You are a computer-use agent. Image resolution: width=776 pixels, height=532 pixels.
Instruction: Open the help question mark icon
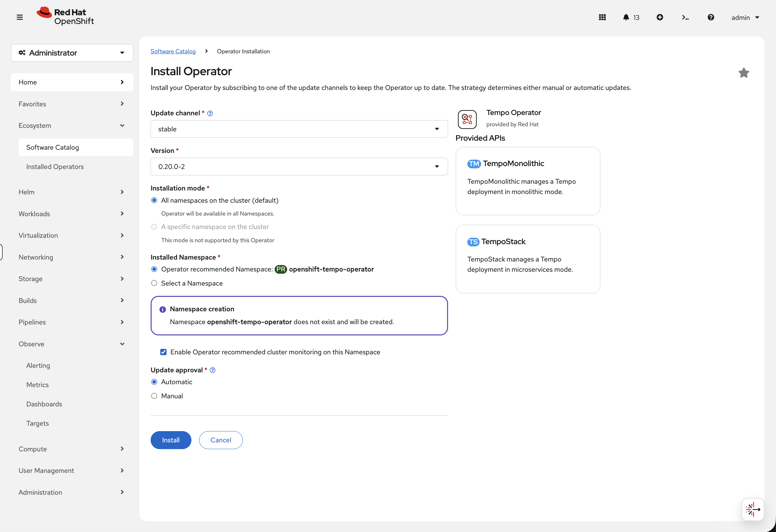(x=711, y=17)
